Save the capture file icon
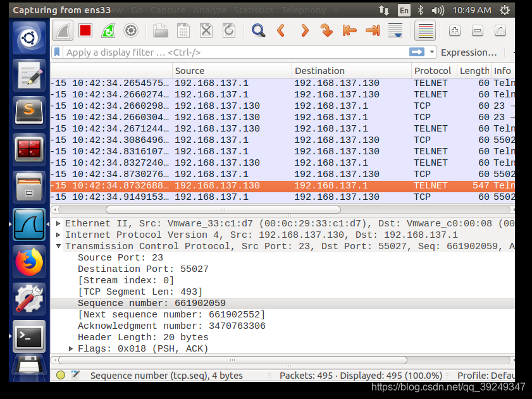Viewport: 532px width, 399px height. pyautogui.click(x=183, y=30)
